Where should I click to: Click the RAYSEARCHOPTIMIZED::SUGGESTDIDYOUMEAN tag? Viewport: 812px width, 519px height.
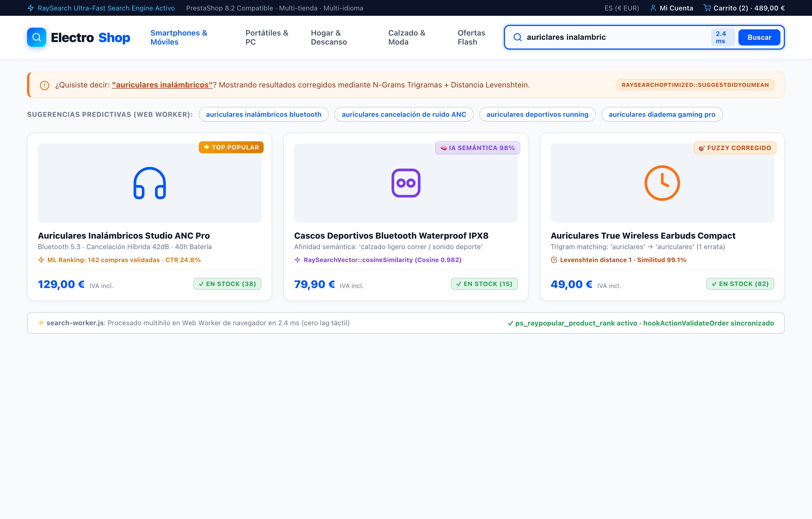(x=695, y=85)
